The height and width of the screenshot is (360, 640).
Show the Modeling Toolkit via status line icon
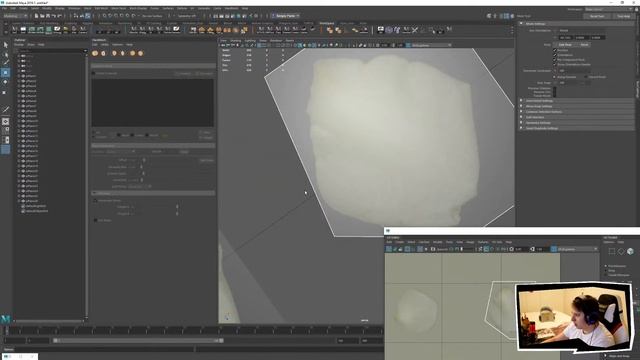pyautogui.click(x=489, y=16)
